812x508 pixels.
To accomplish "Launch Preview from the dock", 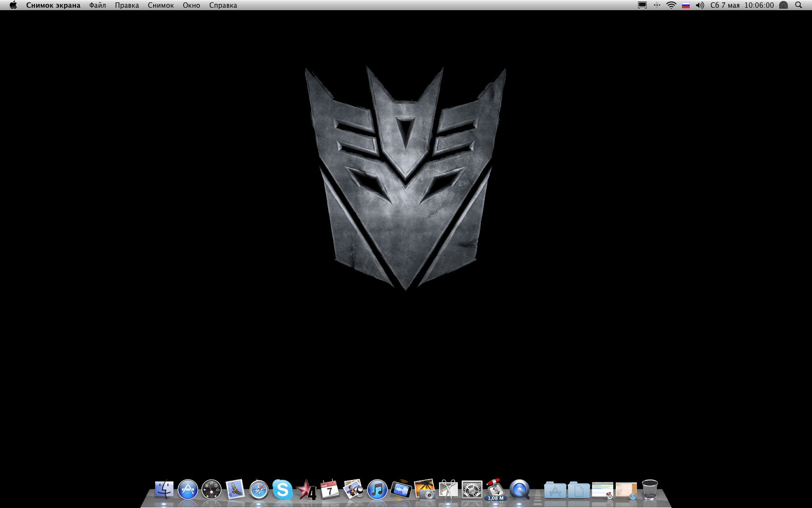I will click(353, 490).
